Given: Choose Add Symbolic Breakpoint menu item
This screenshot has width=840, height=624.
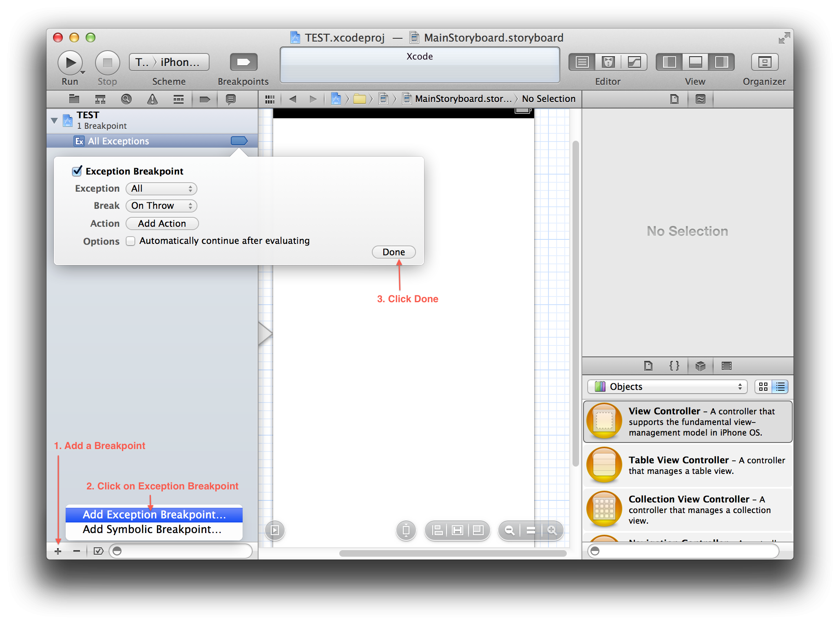Looking at the screenshot, I should [152, 529].
